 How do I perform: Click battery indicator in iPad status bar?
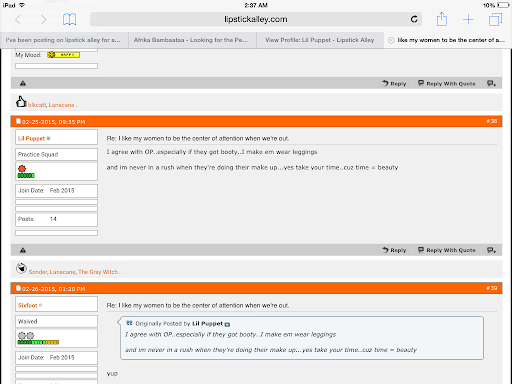503,5
